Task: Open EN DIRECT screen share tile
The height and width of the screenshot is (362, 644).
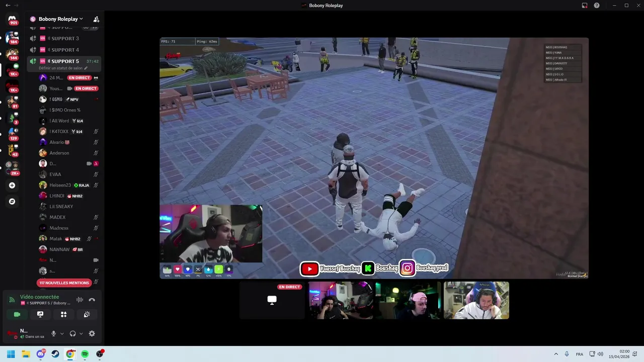Action: coord(272,300)
